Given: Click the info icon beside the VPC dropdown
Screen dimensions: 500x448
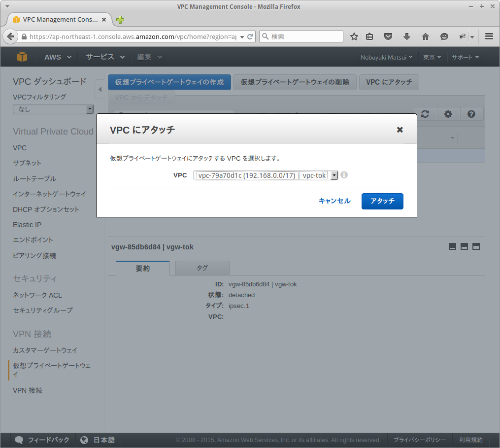Looking at the screenshot, I should point(343,175).
